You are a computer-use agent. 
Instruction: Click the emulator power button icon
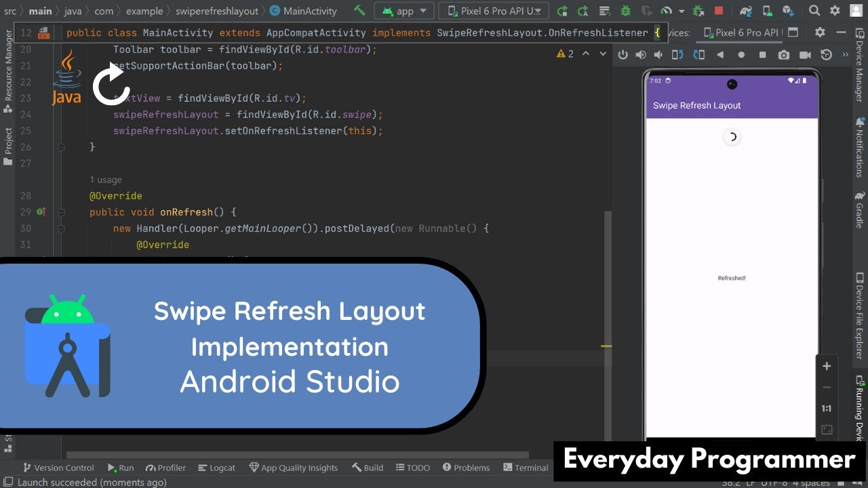(623, 55)
